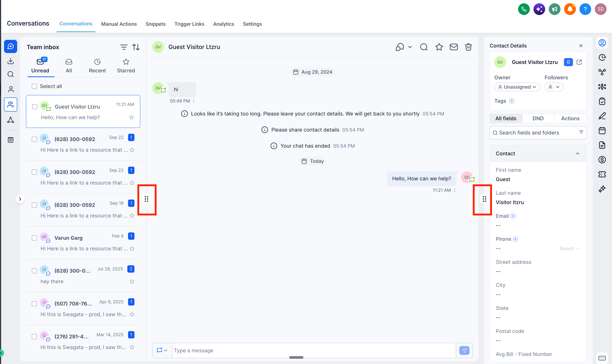The height and width of the screenshot is (364, 612).
Task: Click the send message paper plane button
Action: coord(464,350)
